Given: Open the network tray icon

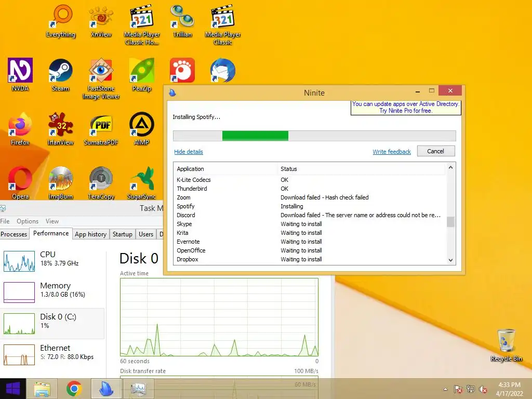Looking at the screenshot, I should [471, 389].
